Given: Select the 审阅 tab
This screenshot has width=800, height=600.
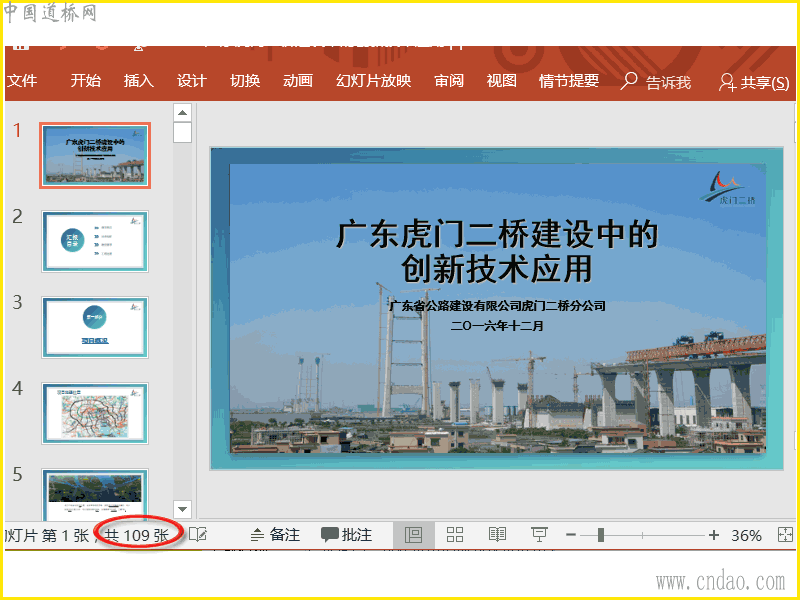Looking at the screenshot, I should tap(449, 81).
